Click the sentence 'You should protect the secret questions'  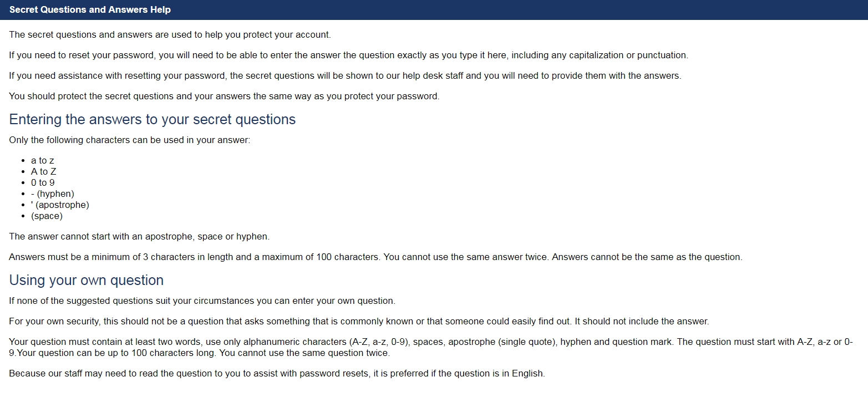[224, 96]
